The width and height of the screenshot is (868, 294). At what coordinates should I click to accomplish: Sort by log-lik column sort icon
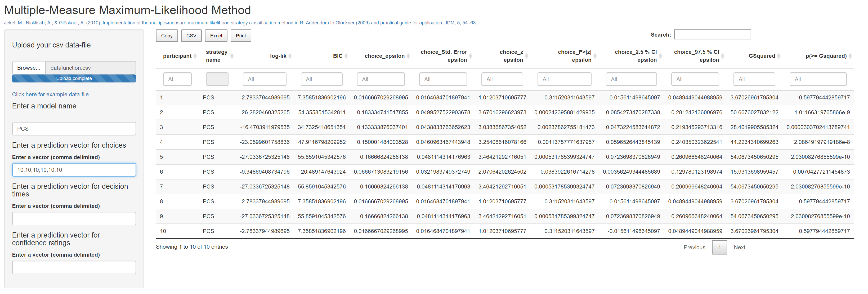pos(290,56)
